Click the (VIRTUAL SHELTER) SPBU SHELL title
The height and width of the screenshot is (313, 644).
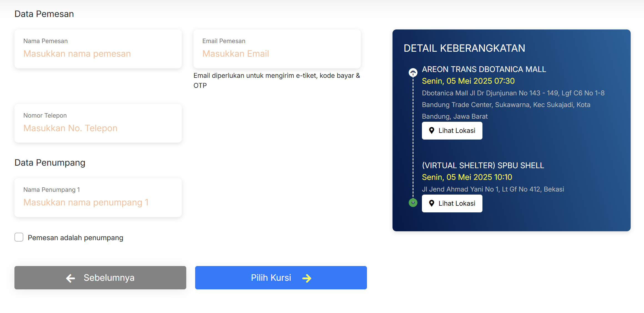pyautogui.click(x=483, y=165)
